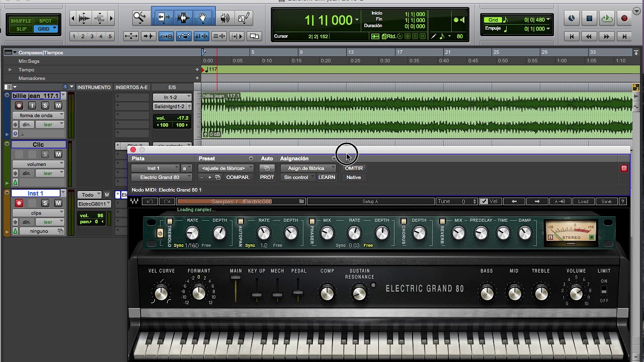644x362 pixels.
Task: Solo the billie jean_117.1 track
Action: click(45, 106)
